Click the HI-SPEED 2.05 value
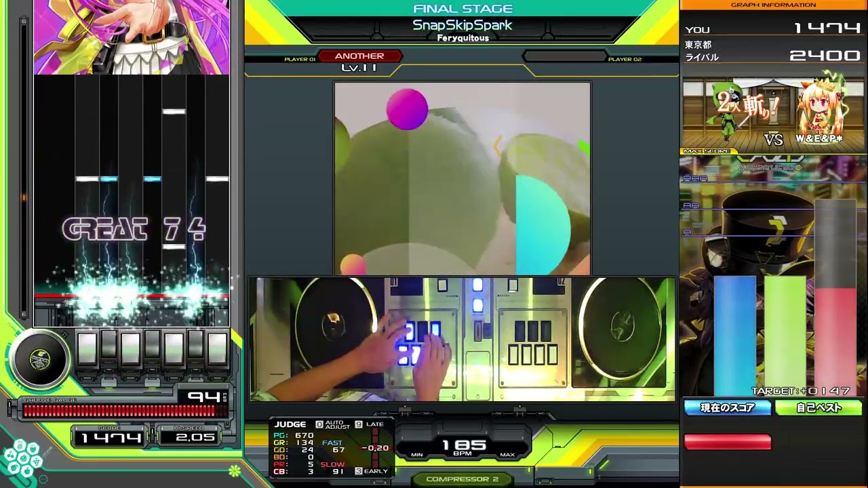The width and height of the screenshot is (868, 488). click(x=195, y=437)
